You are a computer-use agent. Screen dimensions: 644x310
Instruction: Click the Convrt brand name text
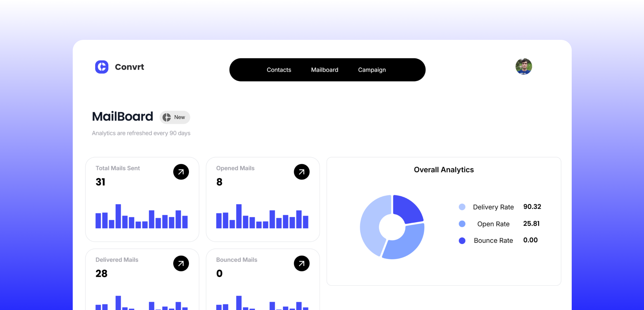129,67
